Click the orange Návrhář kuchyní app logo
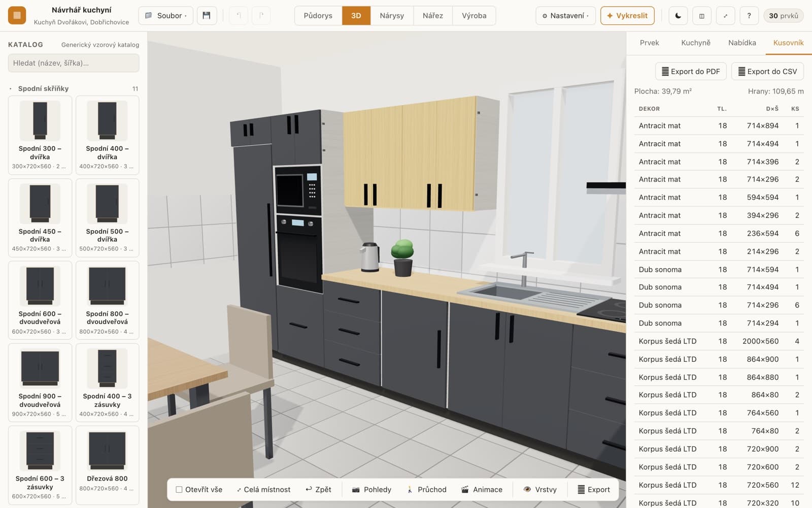Screen dimensions: 812x508 (x=17, y=16)
